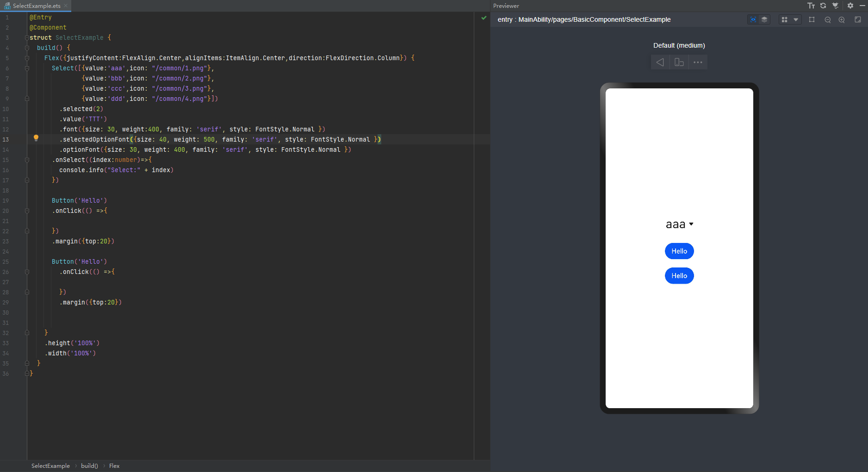Fit the preview to screen

pos(857,19)
